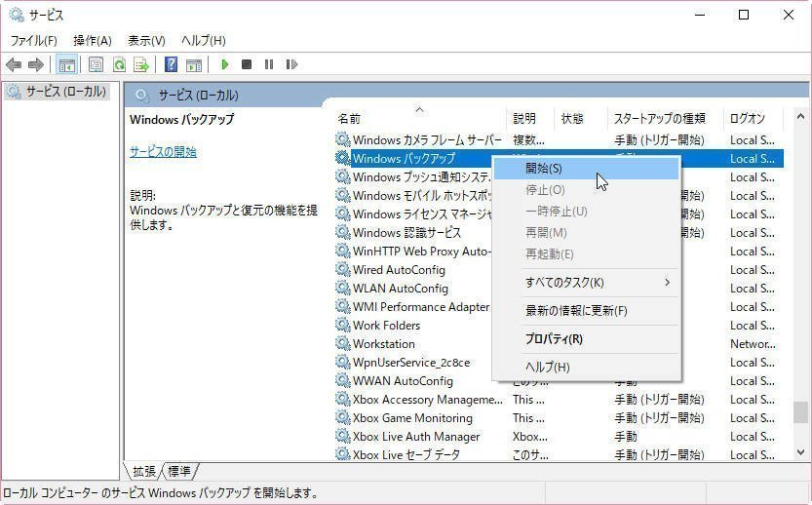Screen dimensions: 812x505
Task: Select the Xbox Live セーブ データ row
Action: click(560, 454)
